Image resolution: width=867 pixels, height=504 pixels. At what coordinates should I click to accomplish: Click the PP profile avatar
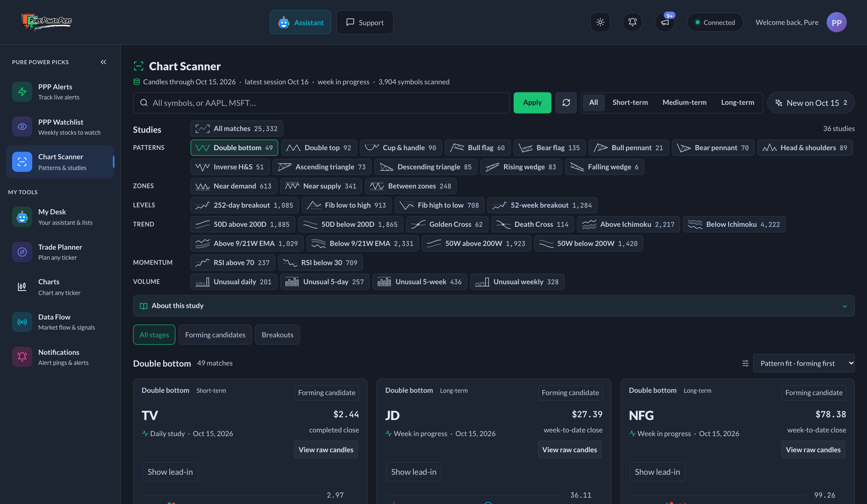click(x=836, y=23)
